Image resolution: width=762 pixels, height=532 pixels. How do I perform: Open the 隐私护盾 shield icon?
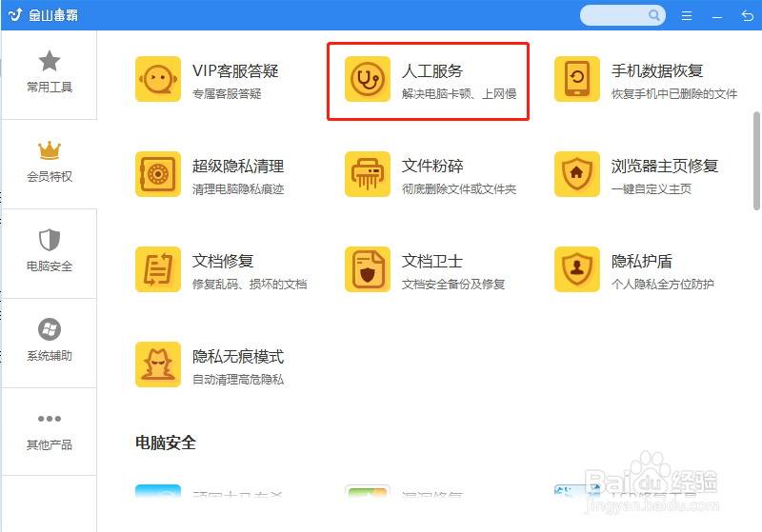tap(577, 269)
